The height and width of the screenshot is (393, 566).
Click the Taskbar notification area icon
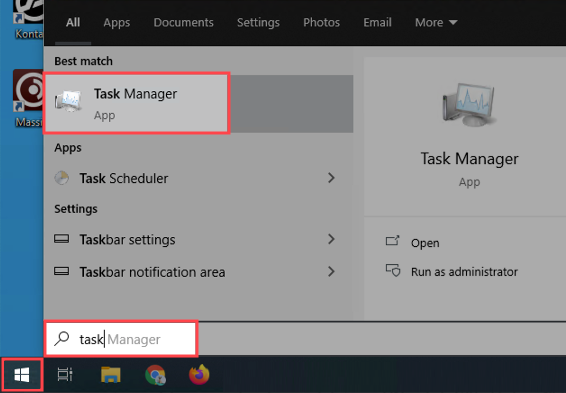62,271
